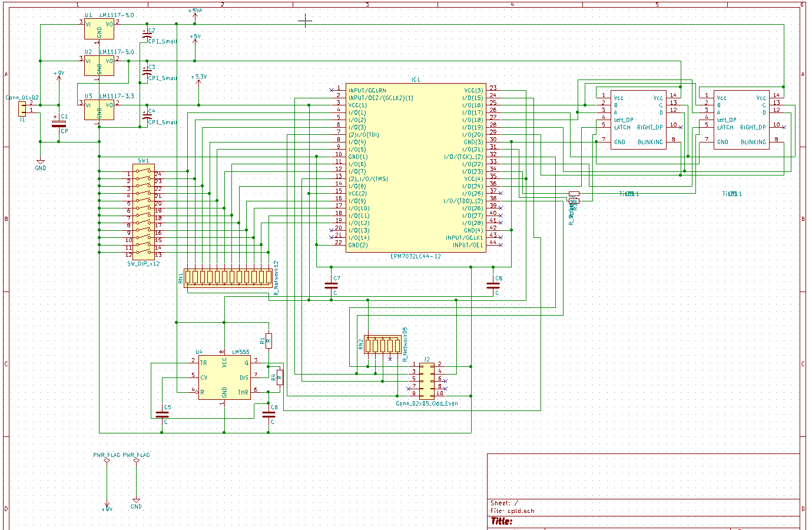Click the "R_Network12" value label

(x=276, y=278)
